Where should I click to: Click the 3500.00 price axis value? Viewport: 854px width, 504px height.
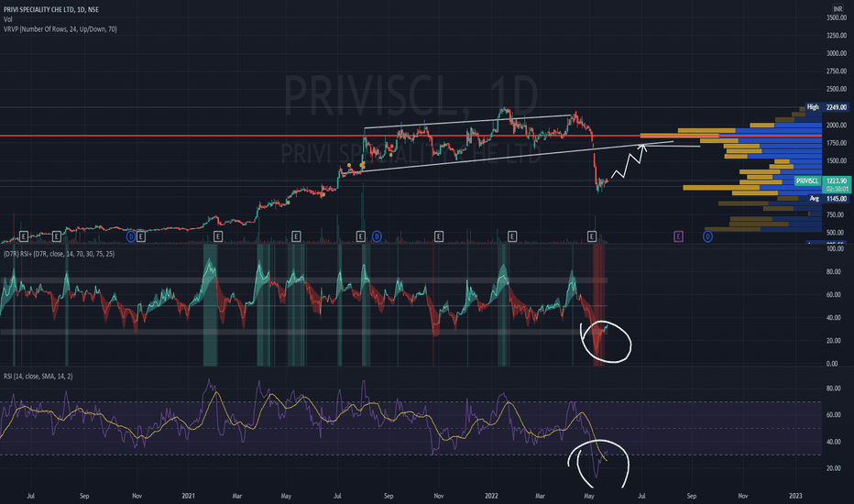836,17
